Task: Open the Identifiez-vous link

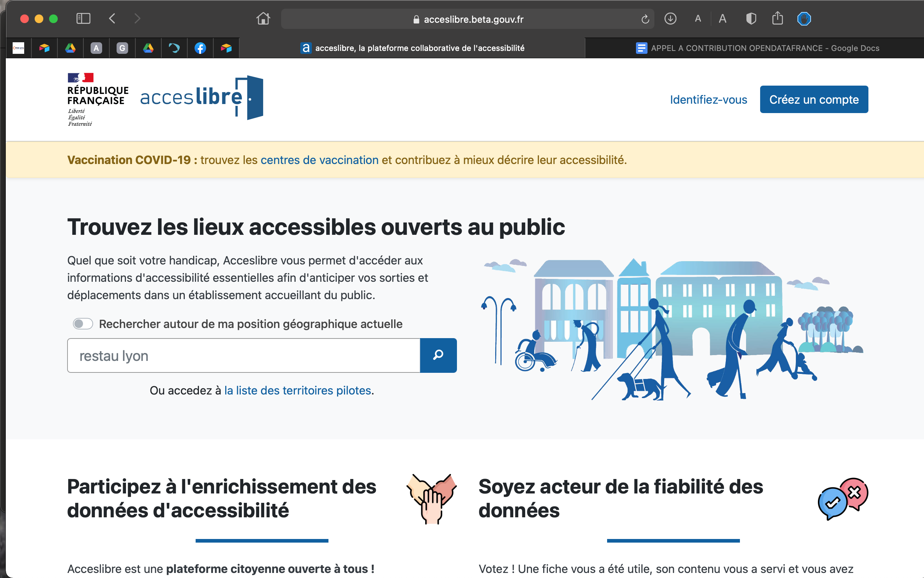Action: pos(708,100)
